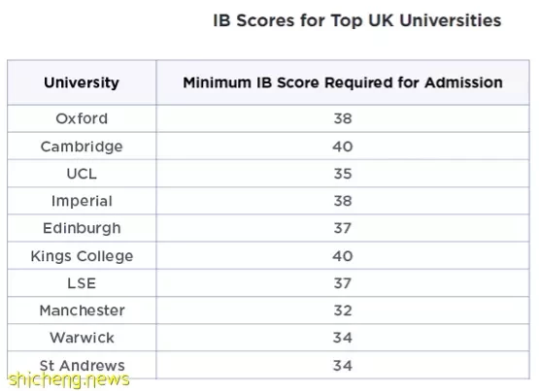The height and width of the screenshot is (392, 540).
Task: Click the St Andrews cell
Action: [82, 365]
